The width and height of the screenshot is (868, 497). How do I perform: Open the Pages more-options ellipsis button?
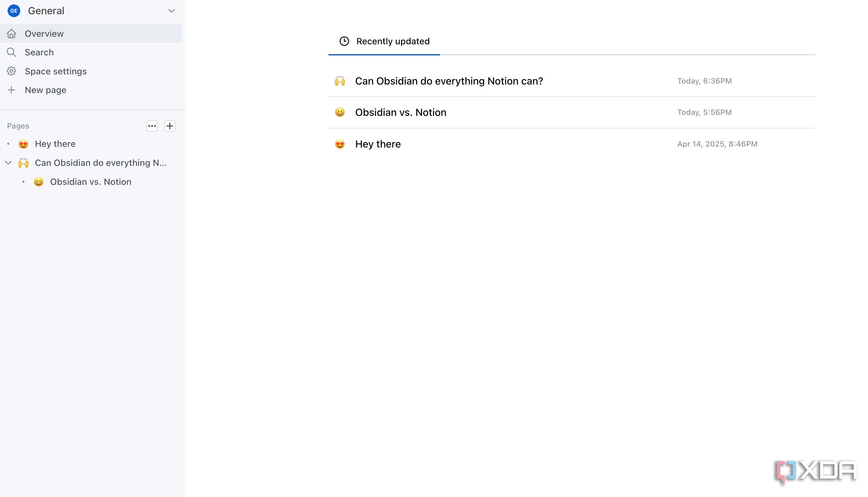pyautogui.click(x=152, y=126)
